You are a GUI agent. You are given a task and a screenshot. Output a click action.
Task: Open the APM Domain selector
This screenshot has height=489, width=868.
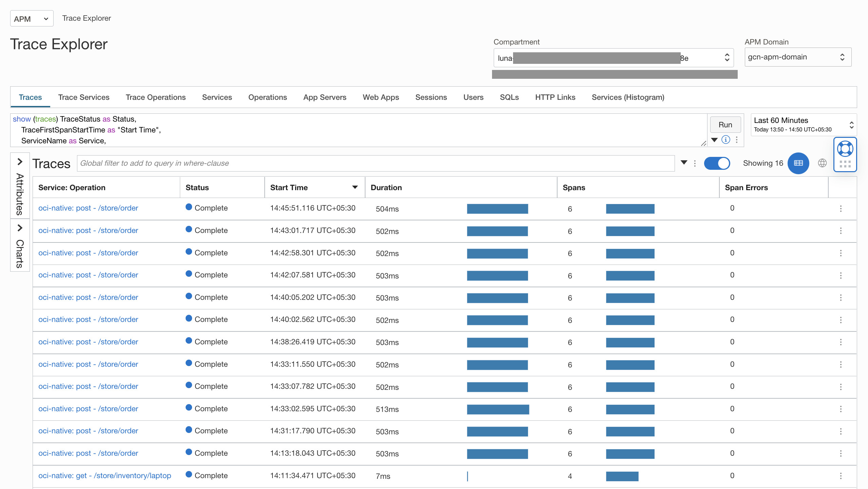tap(797, 57)
